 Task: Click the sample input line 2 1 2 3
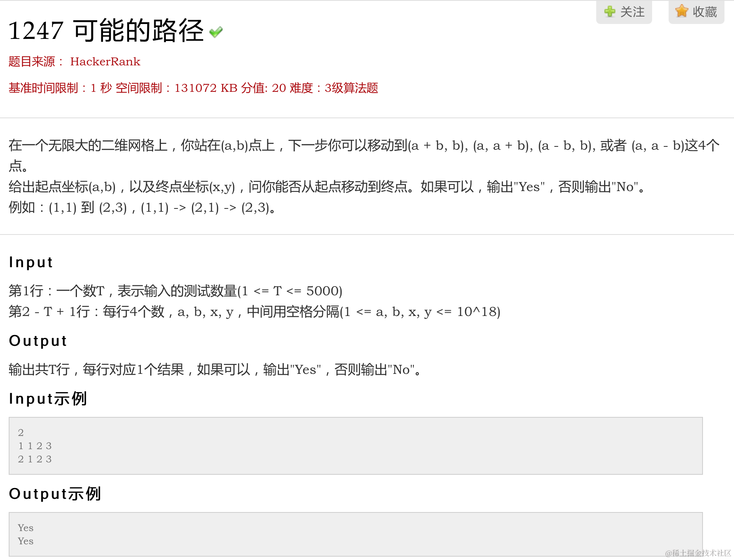35,459
